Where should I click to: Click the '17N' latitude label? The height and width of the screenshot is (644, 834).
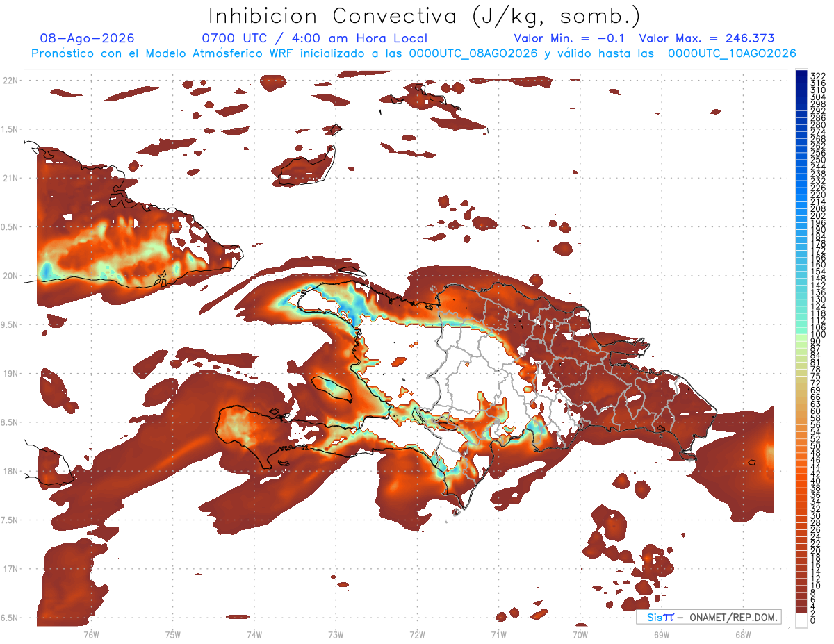pos(12,569)
